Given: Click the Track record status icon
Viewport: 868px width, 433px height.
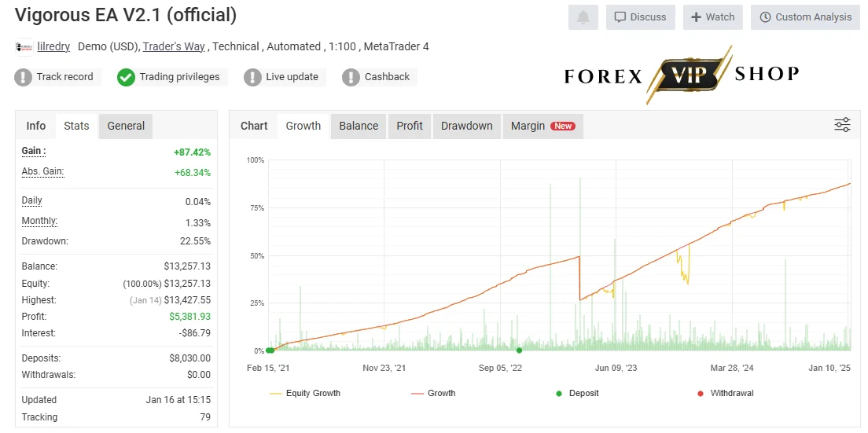Looking at the screenshot, I should pyautogui.click(x=23, y=77).
